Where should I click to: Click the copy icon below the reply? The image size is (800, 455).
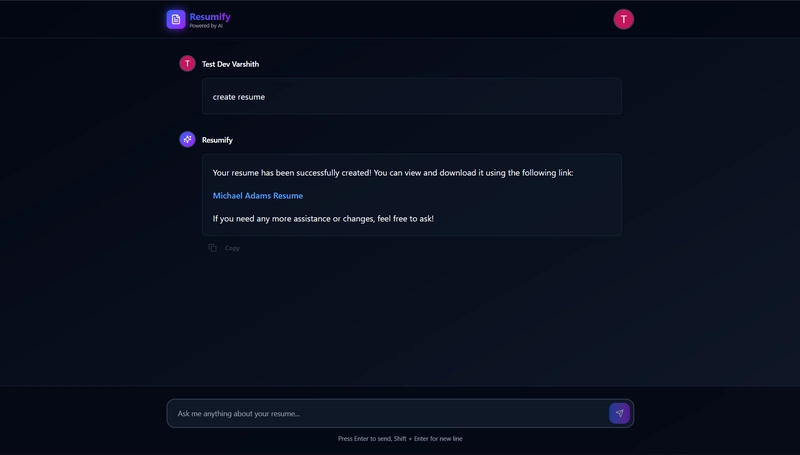(212, 248)
